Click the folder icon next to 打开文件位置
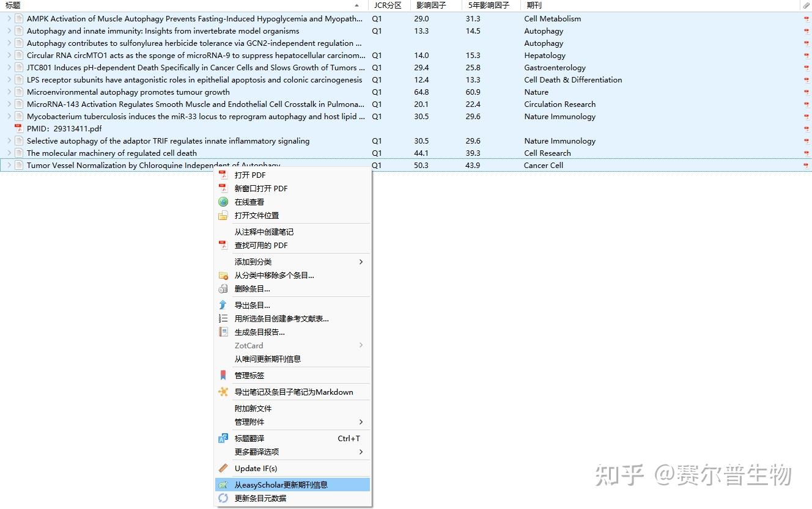This screenshot has width=812, height=509. tap(223, 215)
